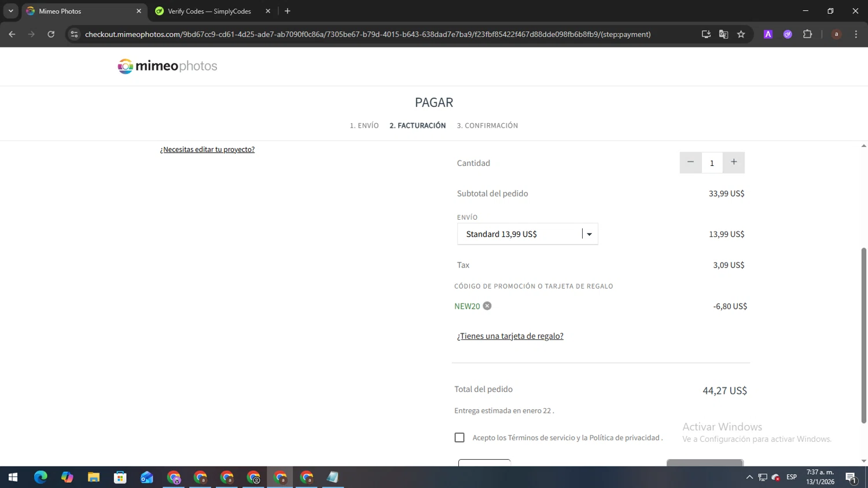
Task: Open the round purple extension icon
Action: (788, 34)
